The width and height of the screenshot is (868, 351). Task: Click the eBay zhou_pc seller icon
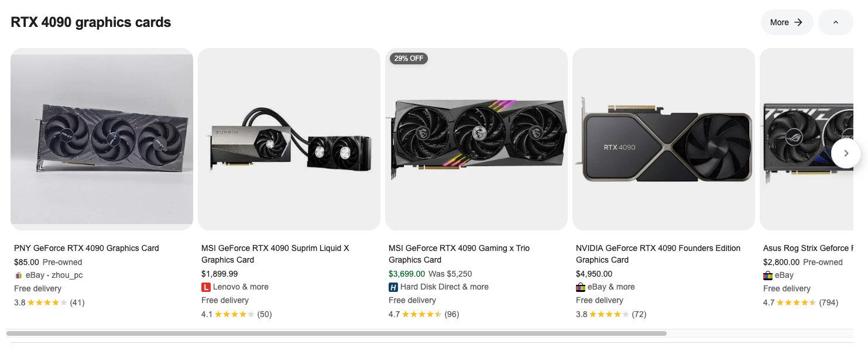19,276
